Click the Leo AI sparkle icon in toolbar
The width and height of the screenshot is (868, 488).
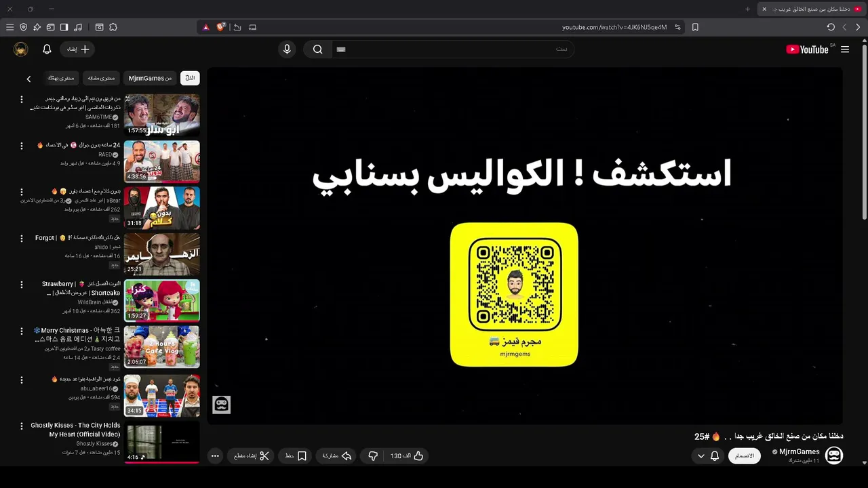(x=37, y=27)
